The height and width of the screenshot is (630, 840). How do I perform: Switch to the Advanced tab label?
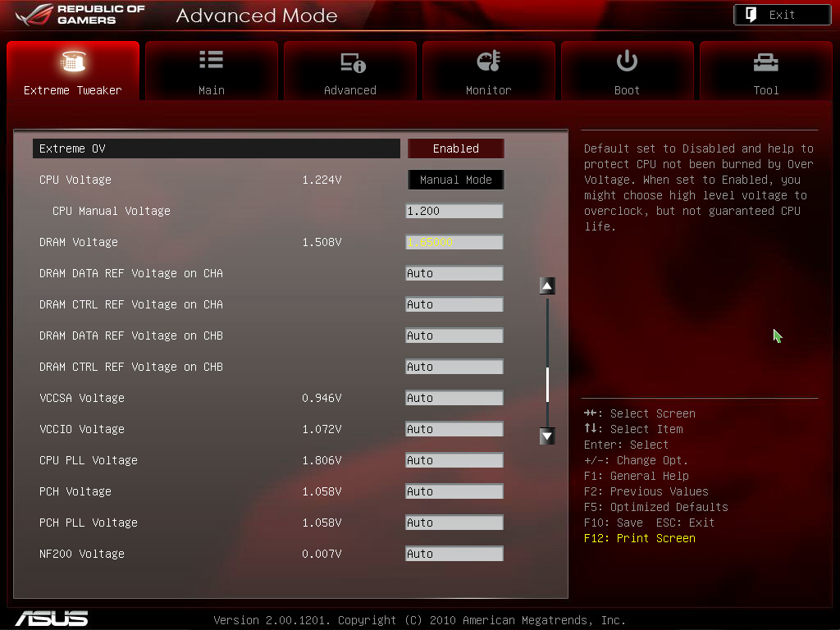pos(350,90)
